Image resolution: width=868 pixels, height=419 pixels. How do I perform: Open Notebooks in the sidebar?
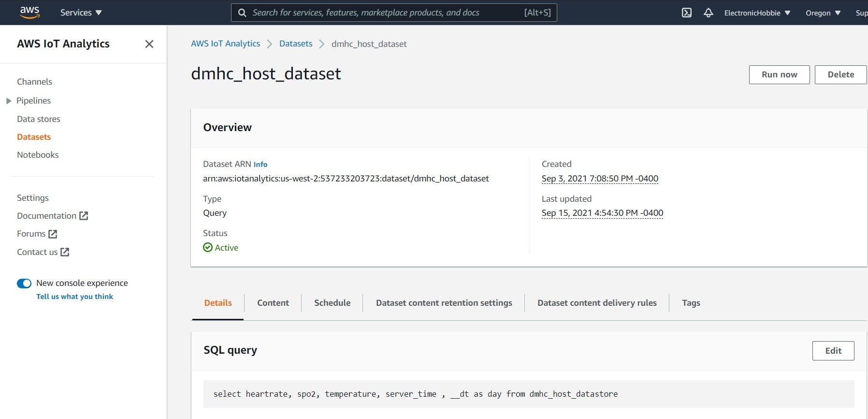coord(38,155)
